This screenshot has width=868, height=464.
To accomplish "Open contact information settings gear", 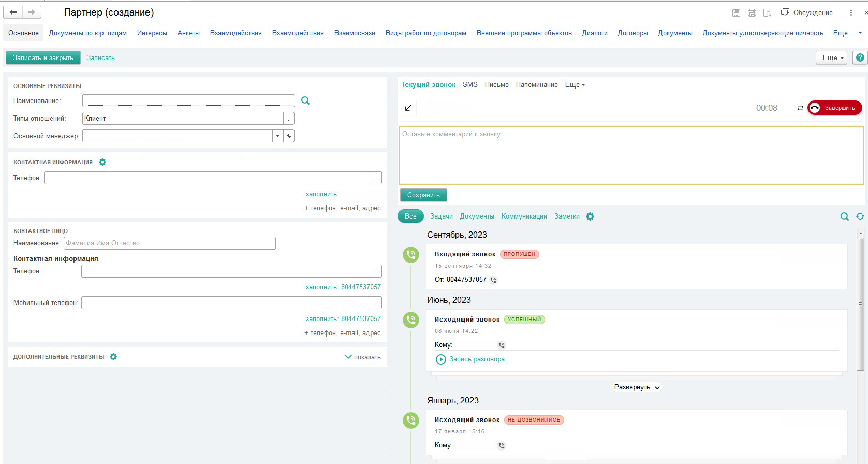I will click(102, 162).
